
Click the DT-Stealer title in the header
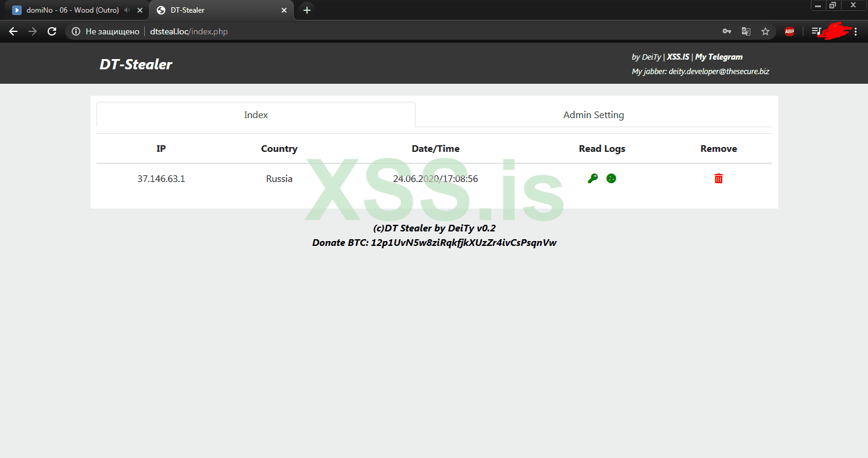point(136,64)
